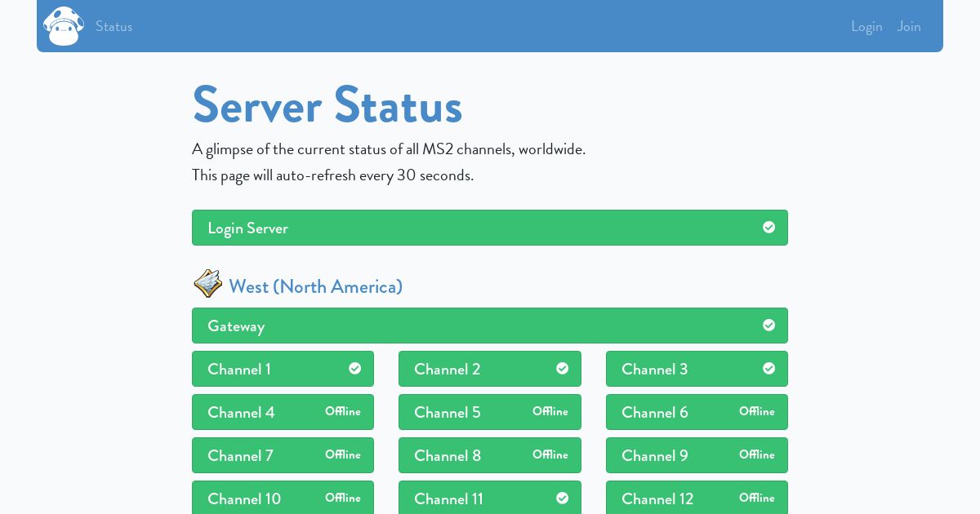980x514 pixels.
Task: Click the Channel 3 checkmark icon
Action: pos(768,368)
